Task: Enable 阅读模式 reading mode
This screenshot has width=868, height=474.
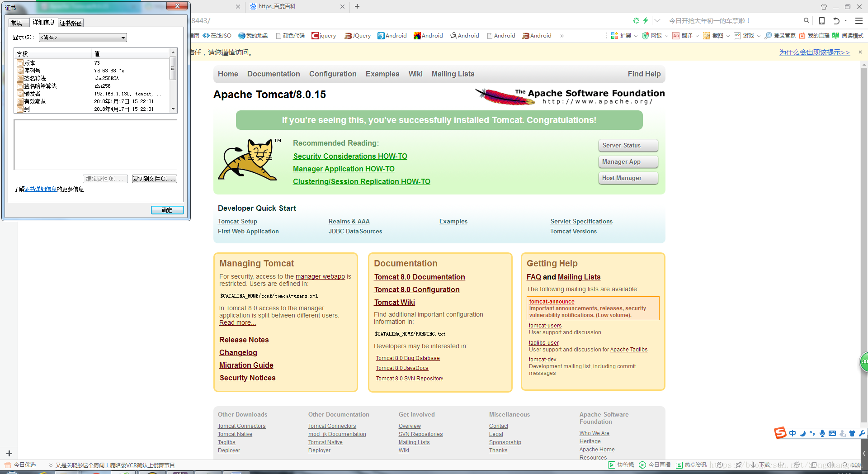Action: (848, 36)
